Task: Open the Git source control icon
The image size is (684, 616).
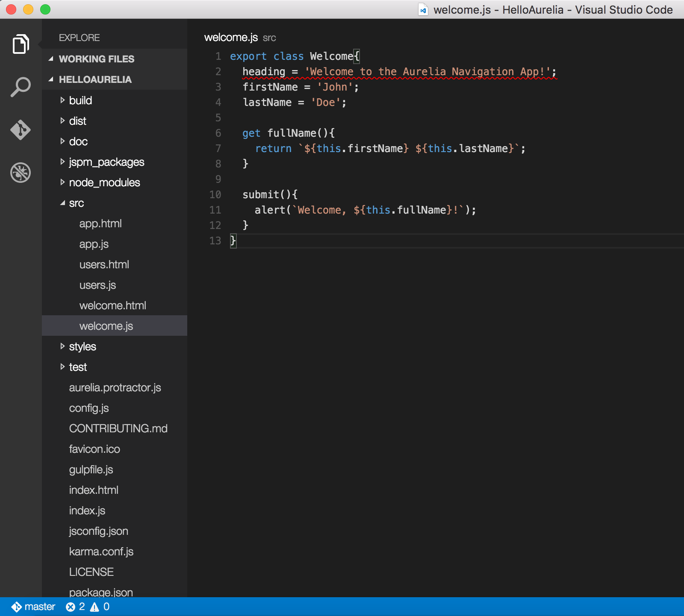Action: click(x=21, y=130)
